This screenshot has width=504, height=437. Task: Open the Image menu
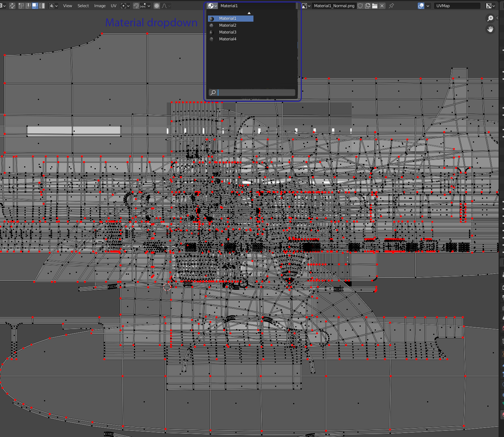click(100, 6)
